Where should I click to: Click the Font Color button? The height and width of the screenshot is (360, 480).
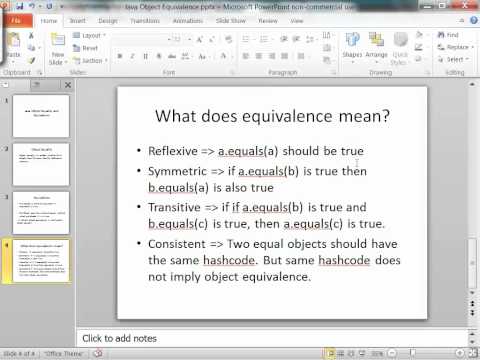[x=224, y=56]
